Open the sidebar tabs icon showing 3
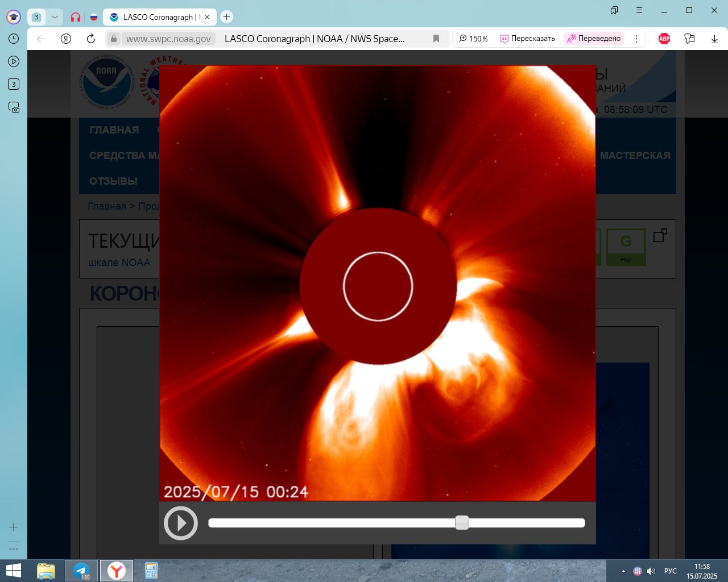The width and height of the screenshot is (728, 582). click(x=14, y=84)
